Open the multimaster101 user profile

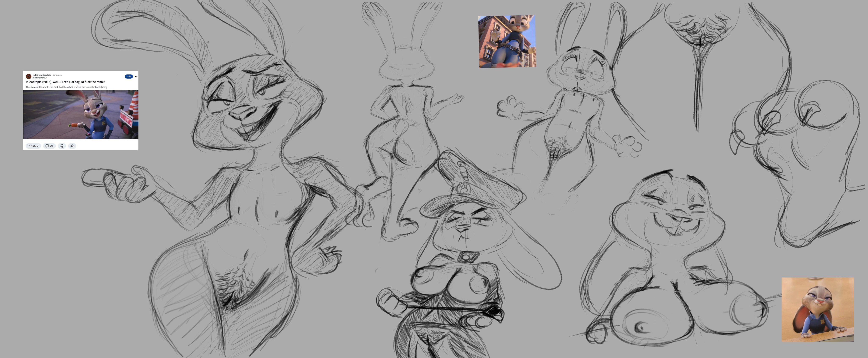click(x=40, y=78)
